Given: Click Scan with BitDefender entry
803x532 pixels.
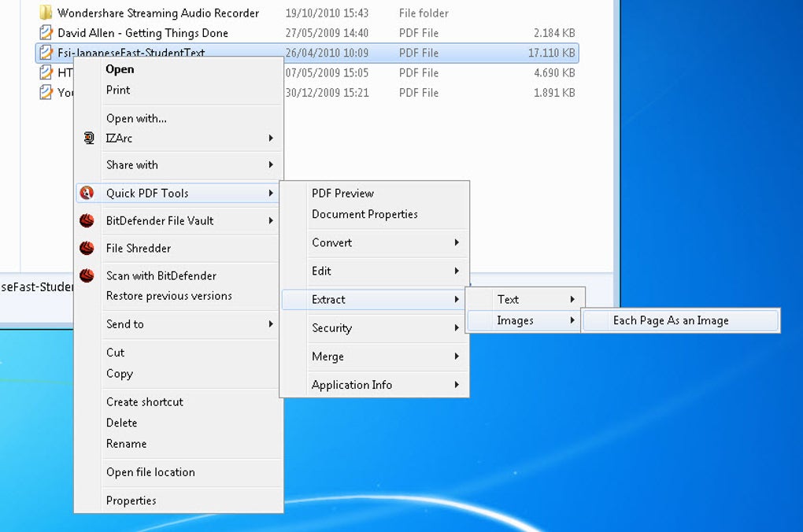Looking at the screenshot, I should (161, 275).
